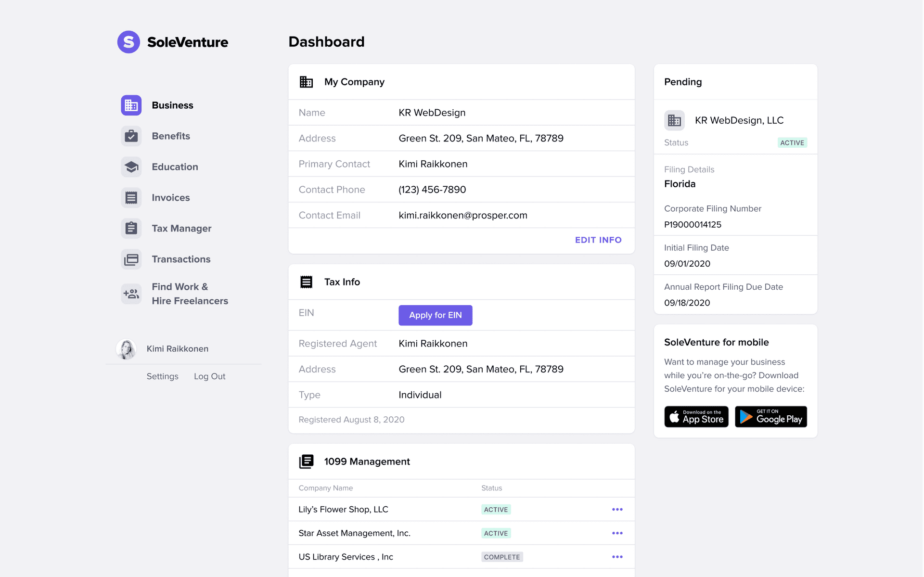The image size is (924, 577).
Task: Click the KR WebDesign, LLC building icon
Action: 674,120
